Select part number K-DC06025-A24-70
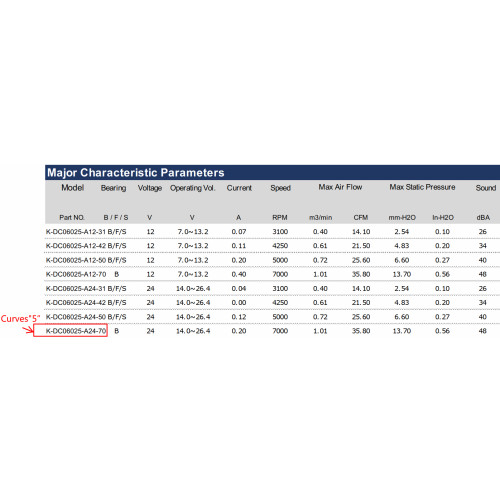 coord(76,331)
